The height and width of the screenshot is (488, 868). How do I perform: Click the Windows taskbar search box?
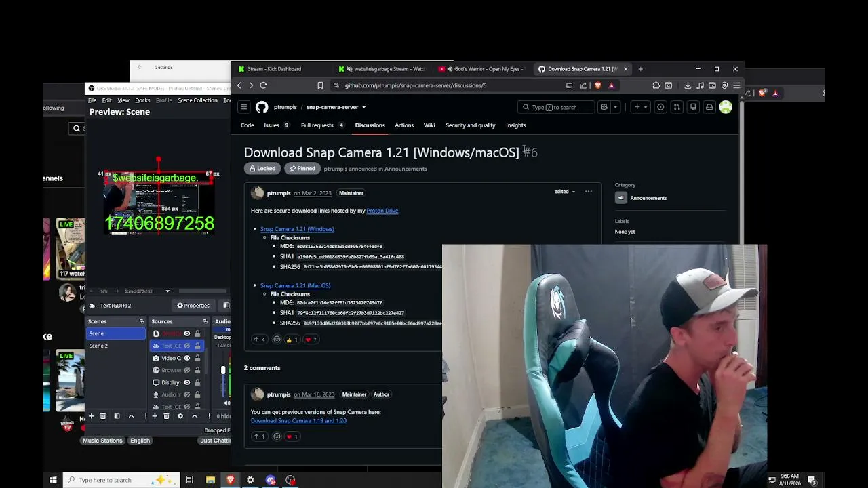121,480
